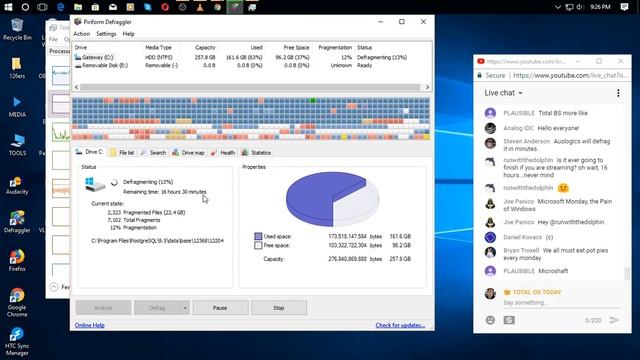This screenshot has height=360, width=640.
Task: Click the Fragmentation column header
Action: 335,47
